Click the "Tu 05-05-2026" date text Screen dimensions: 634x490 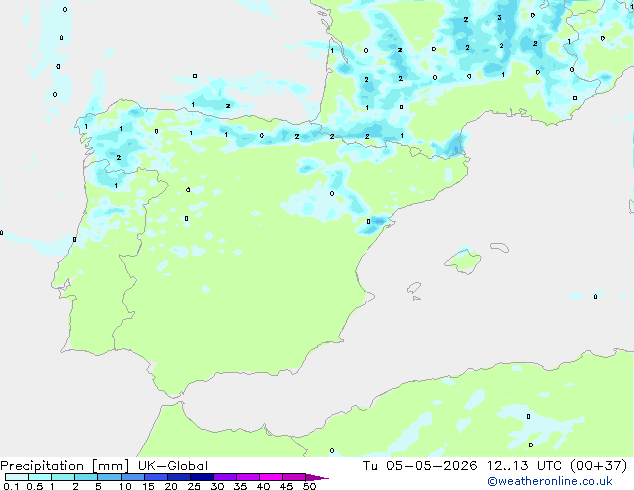pyautogui.click(x=420, y=466)
